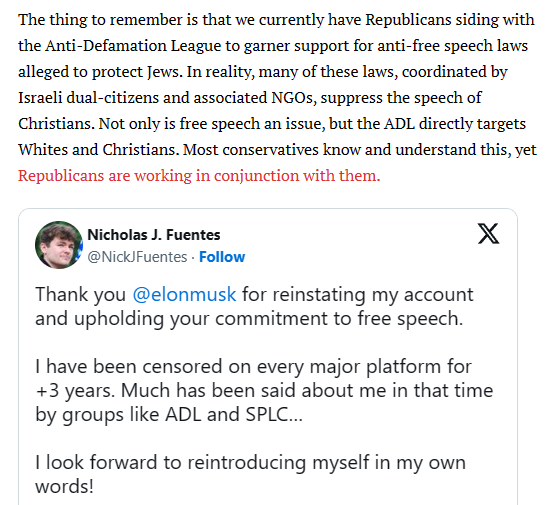Open the Nicholas J. Fuentes display name
Viewport: 547px width, 505px height.
point(153,235)
